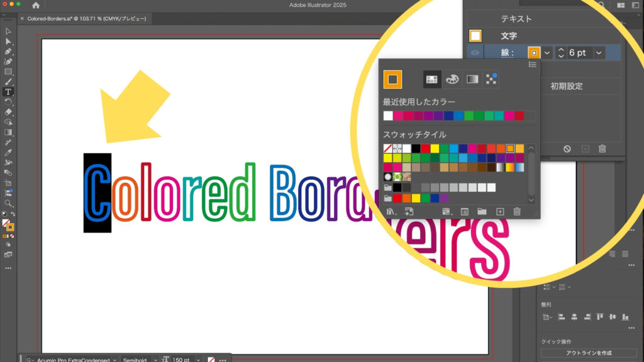Click the アウトラインを作成 button

[588, 353]
